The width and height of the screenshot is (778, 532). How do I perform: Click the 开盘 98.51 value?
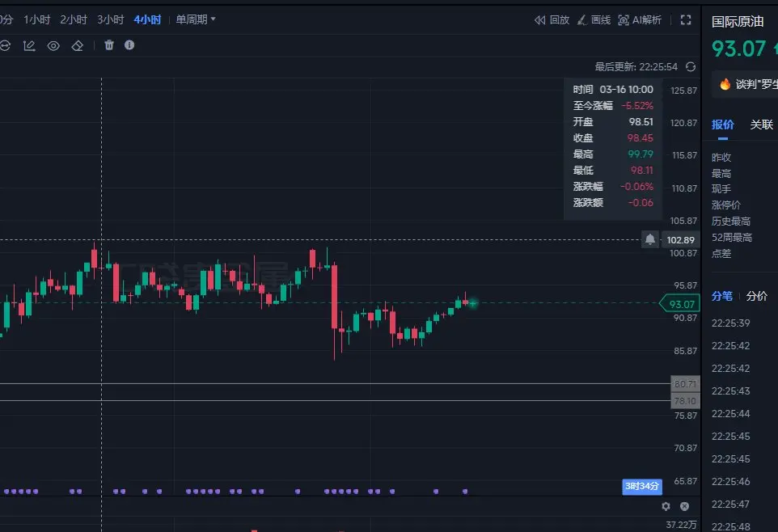click(641, 122)
